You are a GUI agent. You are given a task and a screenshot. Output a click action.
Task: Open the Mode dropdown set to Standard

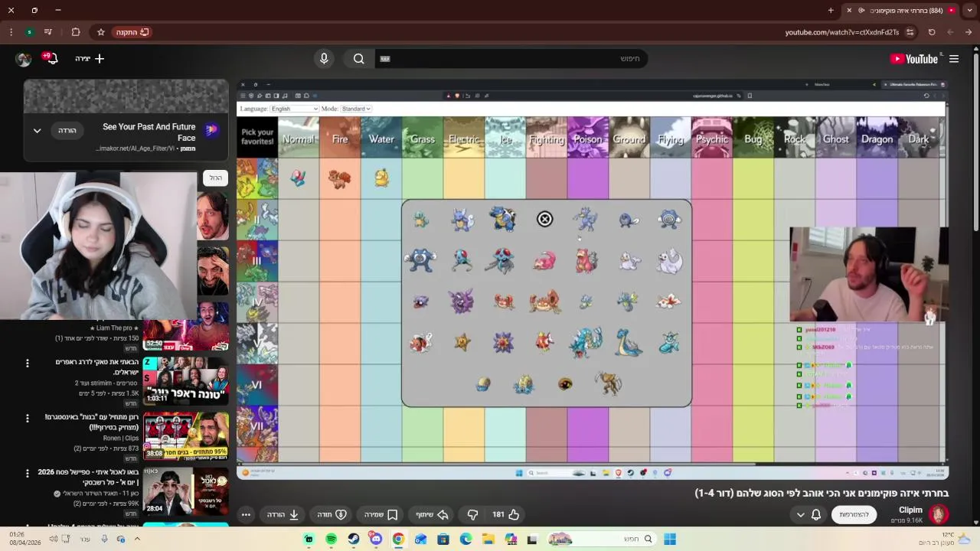[356, 109]
